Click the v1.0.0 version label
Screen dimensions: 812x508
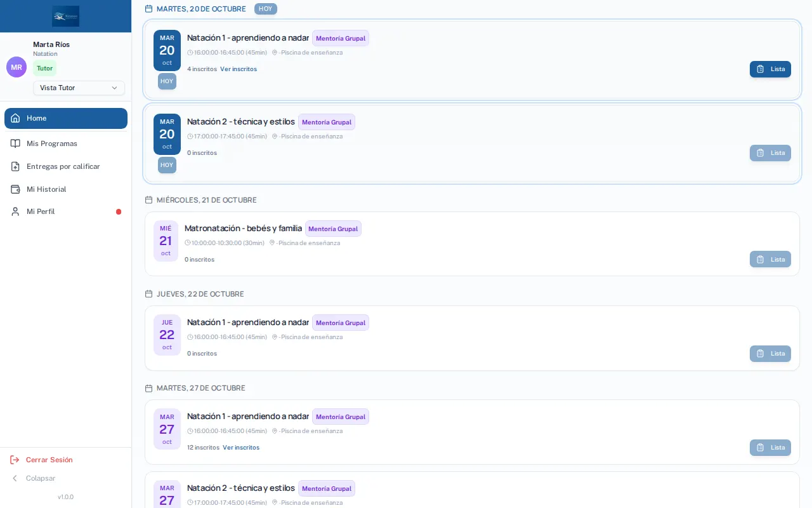[65, 497]
